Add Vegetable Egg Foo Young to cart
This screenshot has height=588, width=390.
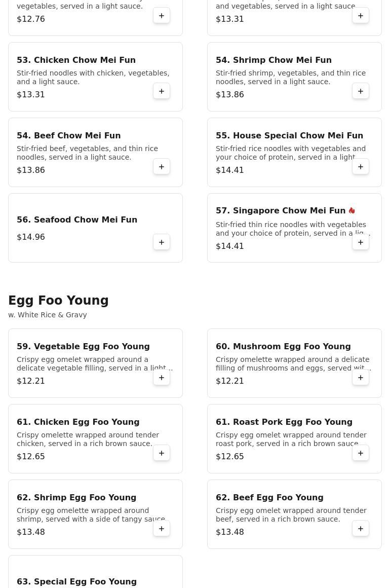pos(162,378)
